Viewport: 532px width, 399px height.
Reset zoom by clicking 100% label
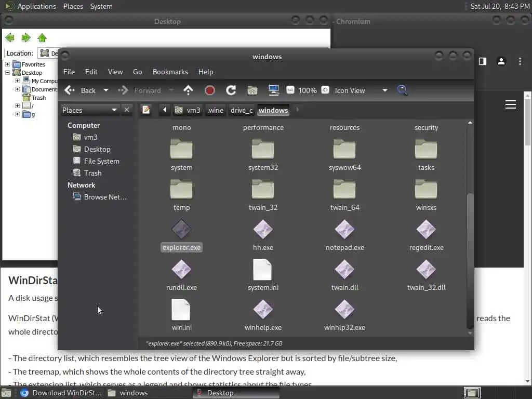pyautogui.click(x=308, y=90)
